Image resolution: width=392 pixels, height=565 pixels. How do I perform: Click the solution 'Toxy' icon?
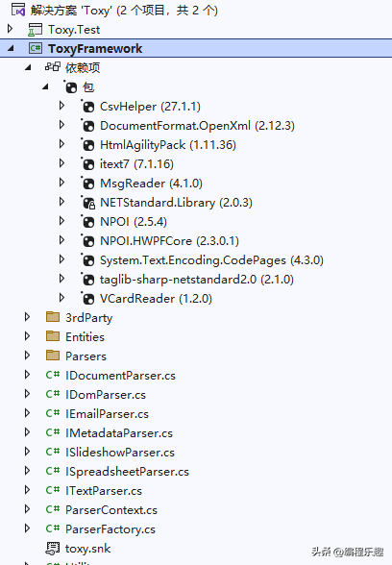tap(18, 10)
